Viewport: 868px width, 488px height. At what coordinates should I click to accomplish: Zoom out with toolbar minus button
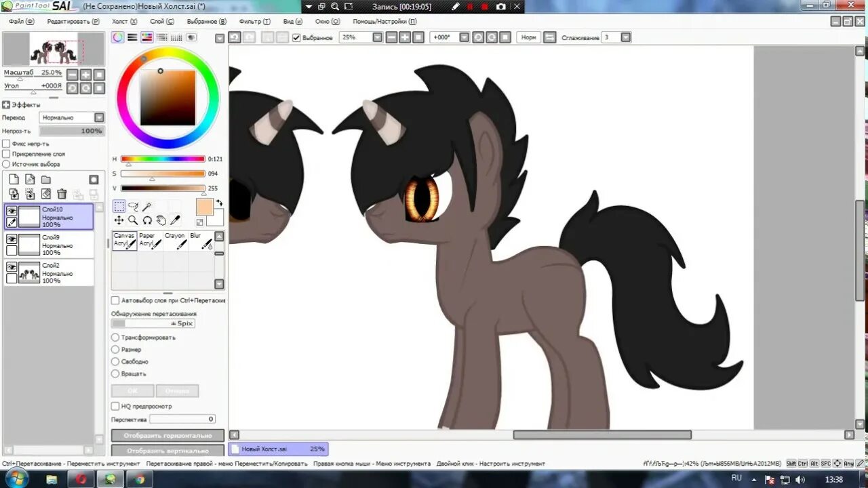[391, 37]
